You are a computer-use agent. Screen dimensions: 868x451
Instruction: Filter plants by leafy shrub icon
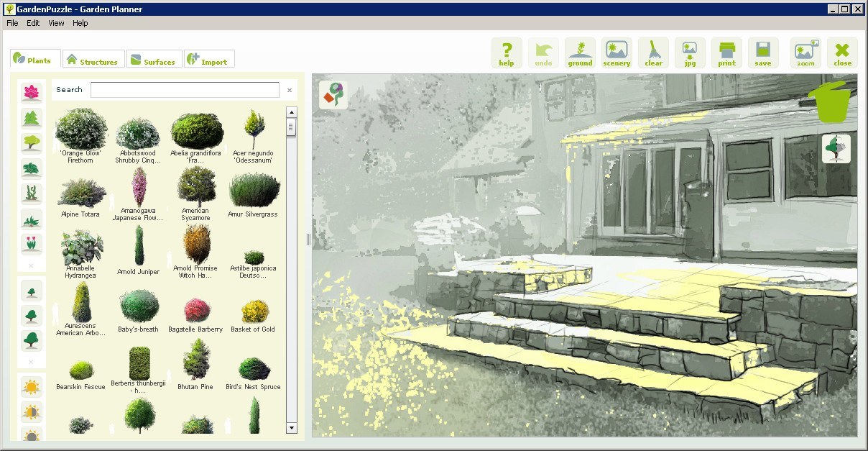coord(31,168)
